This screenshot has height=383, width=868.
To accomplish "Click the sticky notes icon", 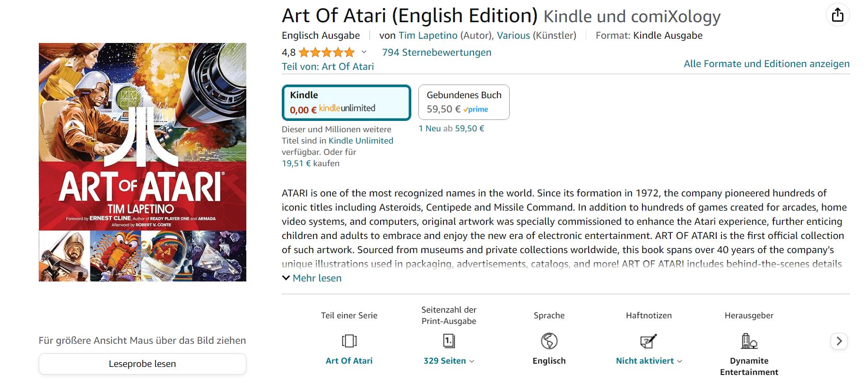I will 648,340.
